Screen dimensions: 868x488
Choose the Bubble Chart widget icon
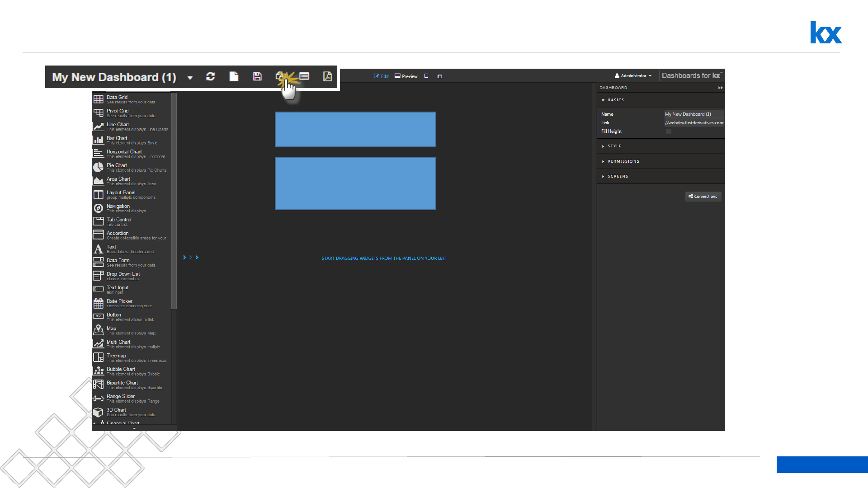pyautogui.click(x=98, y=371)
